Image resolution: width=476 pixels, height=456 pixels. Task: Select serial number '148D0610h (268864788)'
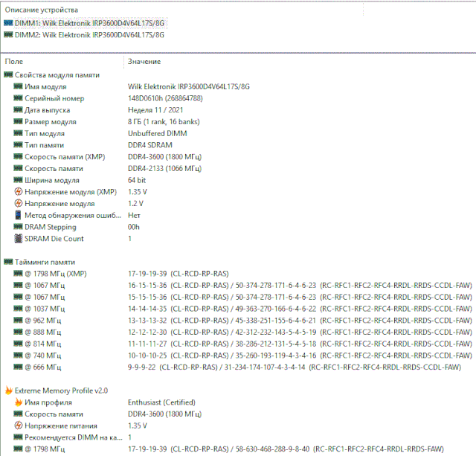click(x=165, y=98)
